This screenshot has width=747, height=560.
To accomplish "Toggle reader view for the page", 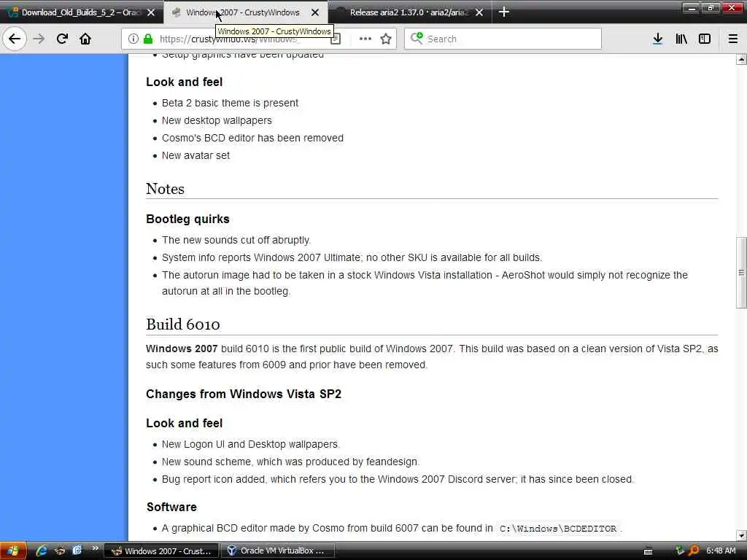I will pyautogui.click(x=336, y=39).
